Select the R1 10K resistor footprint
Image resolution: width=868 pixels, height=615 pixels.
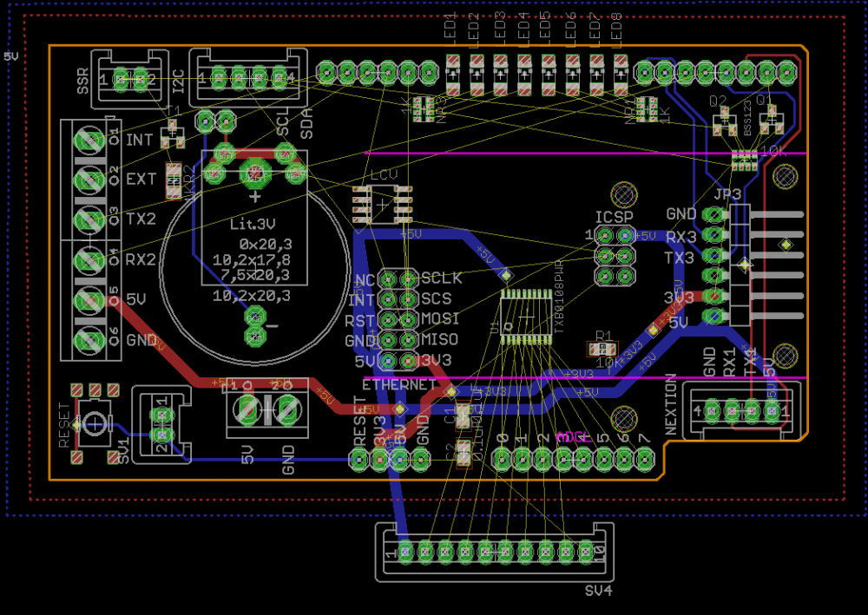(602, 349)
